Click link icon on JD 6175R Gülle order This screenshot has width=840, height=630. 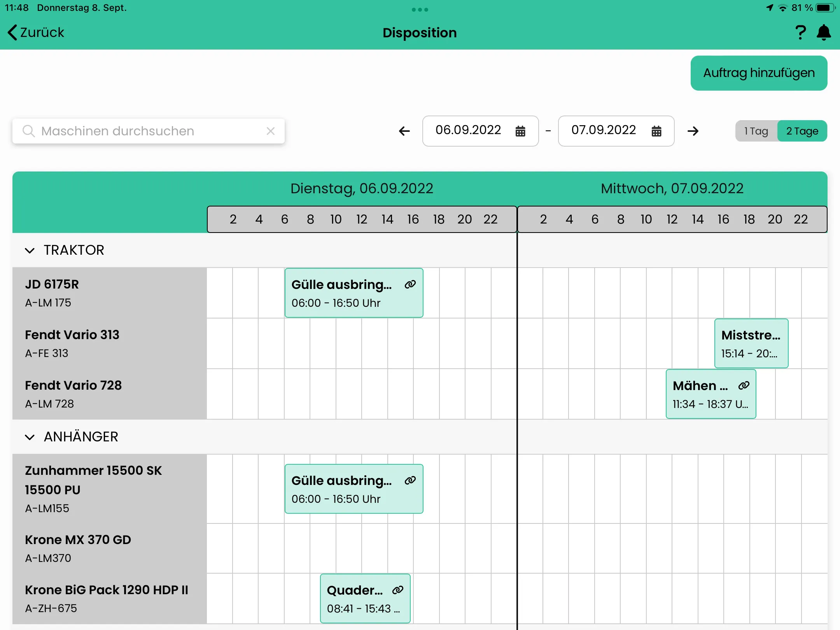tap(410, 285)
